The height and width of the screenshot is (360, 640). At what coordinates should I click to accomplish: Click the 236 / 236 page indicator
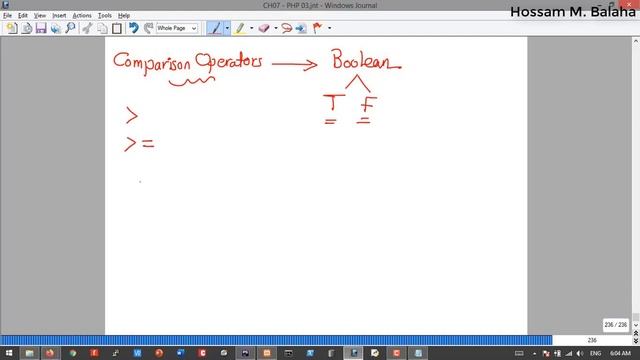pyautogui.click(x=616, y=325)
